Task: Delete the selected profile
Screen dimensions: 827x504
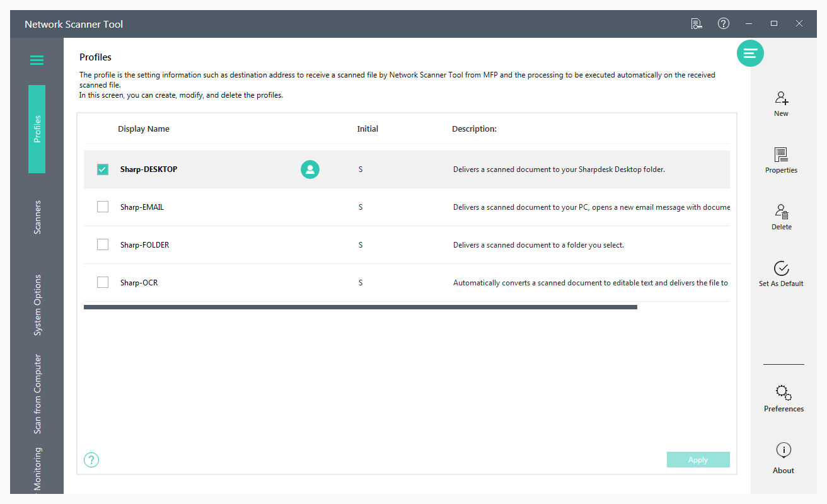Action: (781, 217)
